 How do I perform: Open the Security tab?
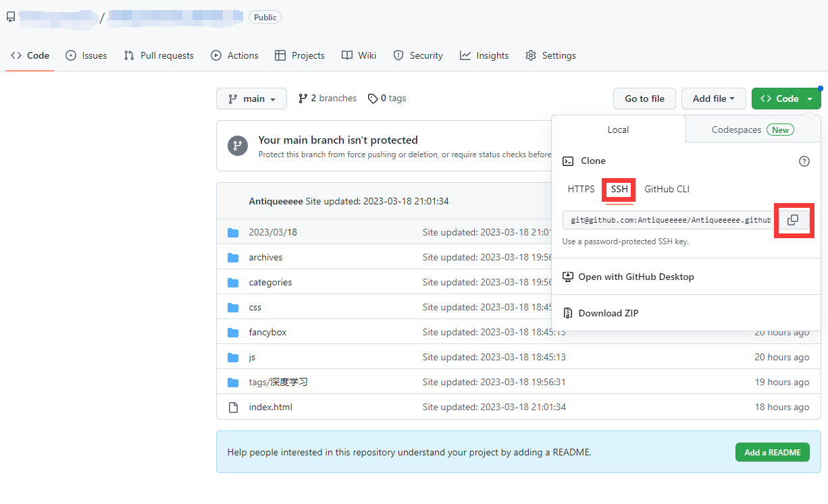(x=418, y=55)
